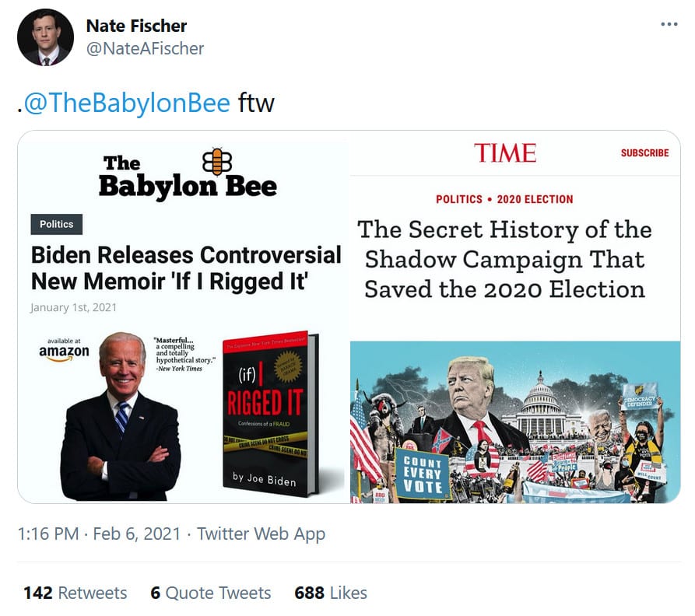Click the Babylon Bee bee logo icon
The width and height of the screenshot is (695, 616).
tap(217, 162)
